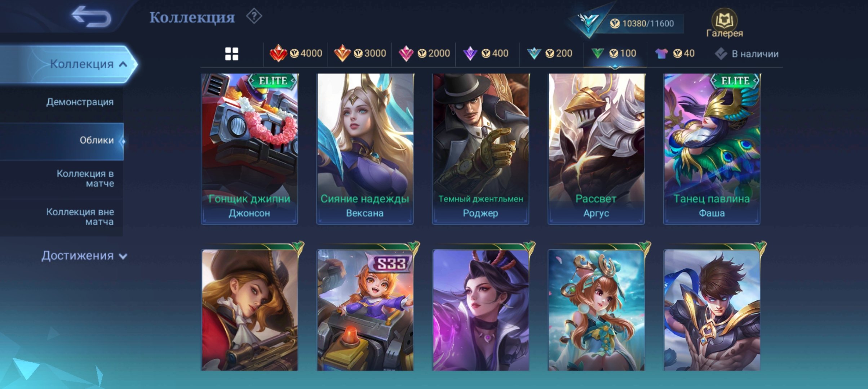
Task: Filter by shirt icon 40 tier
Action: 675,54
